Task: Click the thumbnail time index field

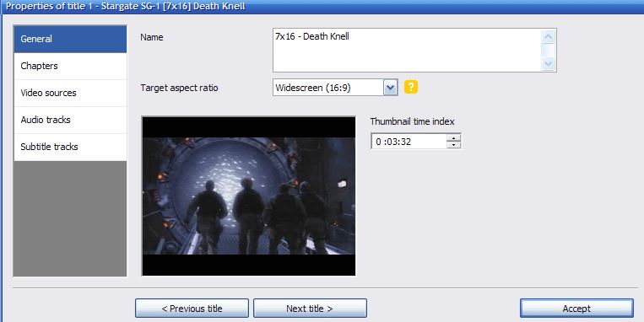Action: [409, 142]
